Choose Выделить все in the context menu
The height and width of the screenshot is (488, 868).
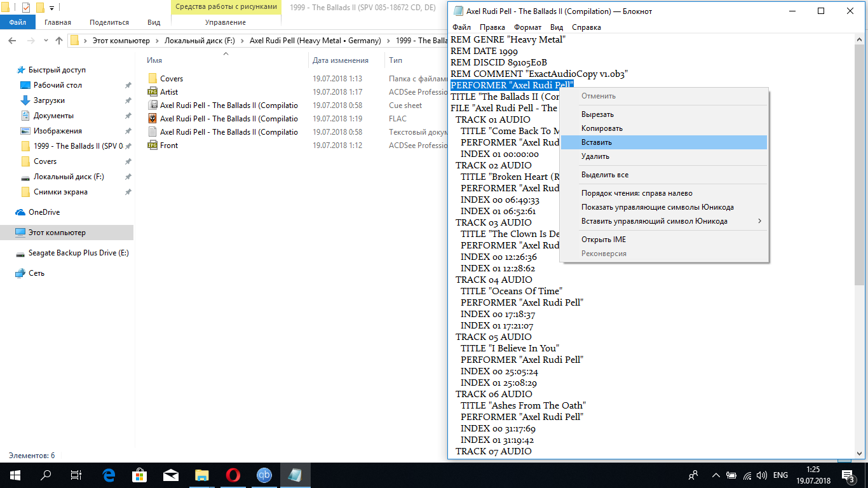pos(664,175)
